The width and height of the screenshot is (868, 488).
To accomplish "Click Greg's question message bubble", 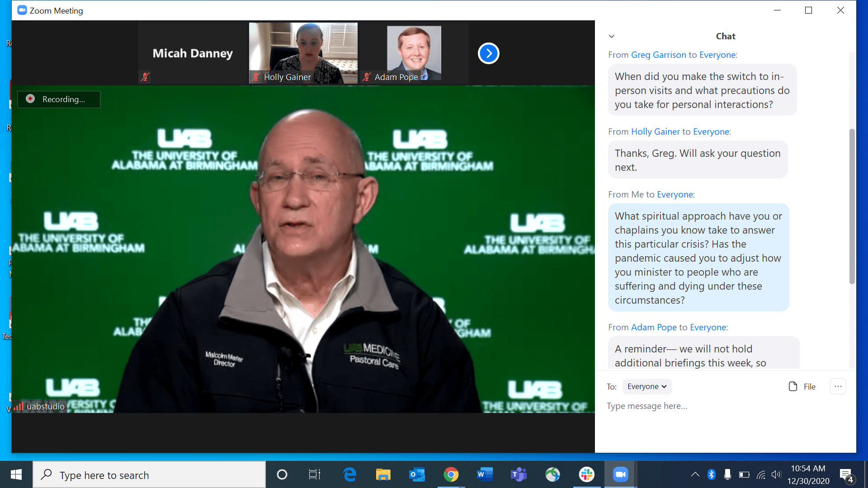I will click(x=702, y=90).
